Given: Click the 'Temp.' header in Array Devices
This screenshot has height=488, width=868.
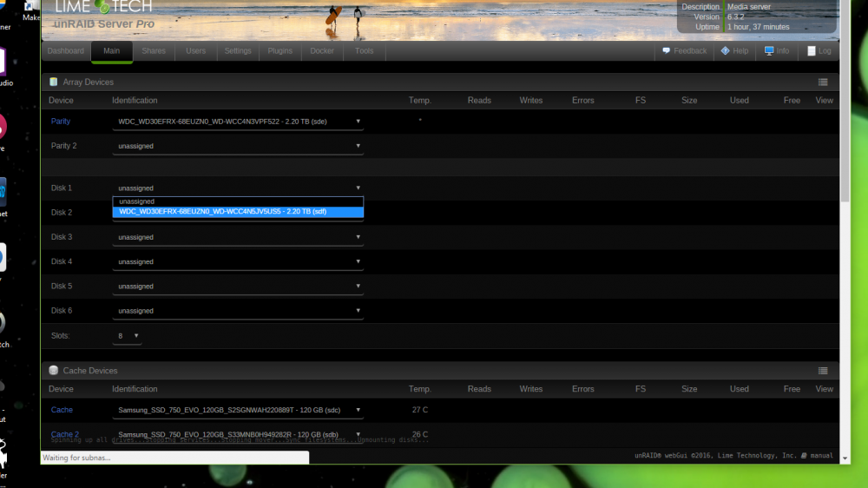Looking at the screenshot, I should tap(419, 100).
